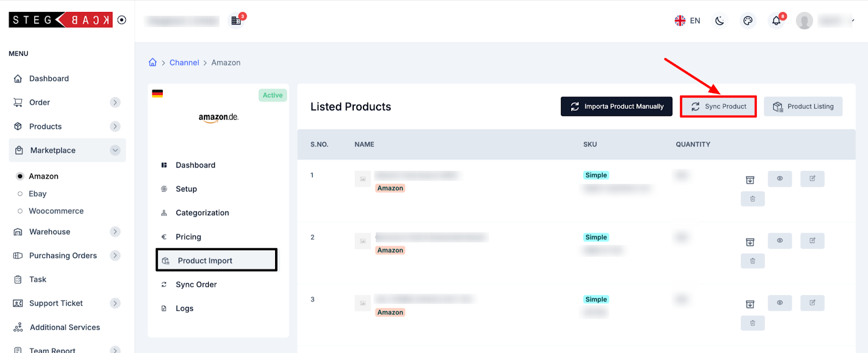The image size is (868, 353).
Task: Click QUANTITY column header
Action: [693, 144]
